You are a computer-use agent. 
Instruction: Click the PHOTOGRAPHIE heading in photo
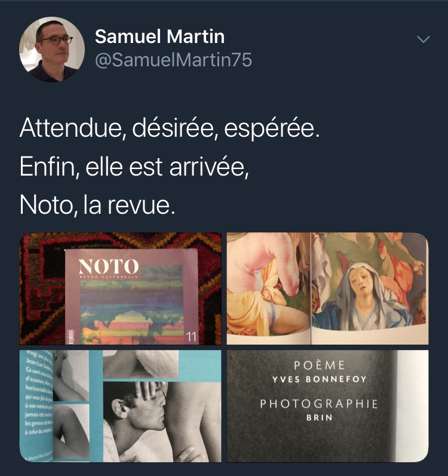(x=319, y=404)
